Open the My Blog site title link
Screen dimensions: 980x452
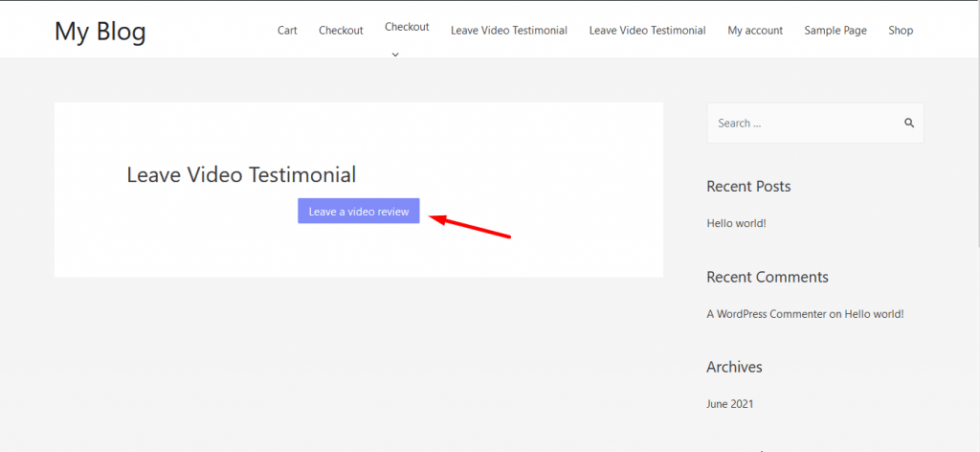100,32
